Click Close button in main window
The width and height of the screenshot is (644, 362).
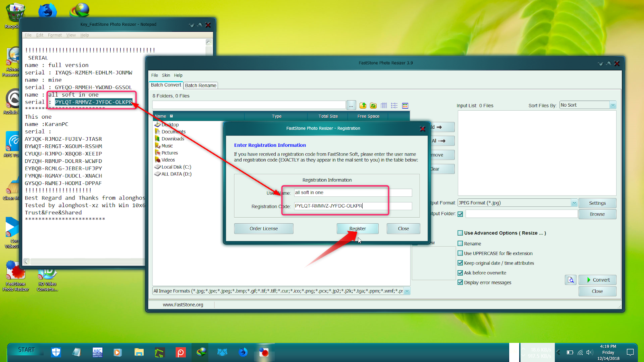point(597,291)
